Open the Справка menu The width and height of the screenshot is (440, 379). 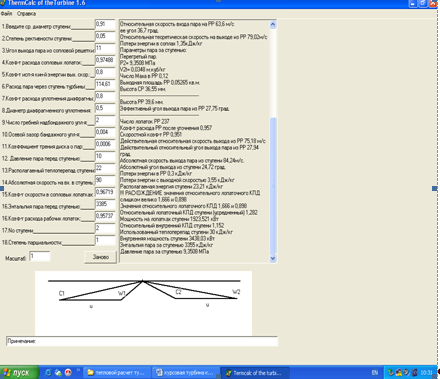click(26, 14)
